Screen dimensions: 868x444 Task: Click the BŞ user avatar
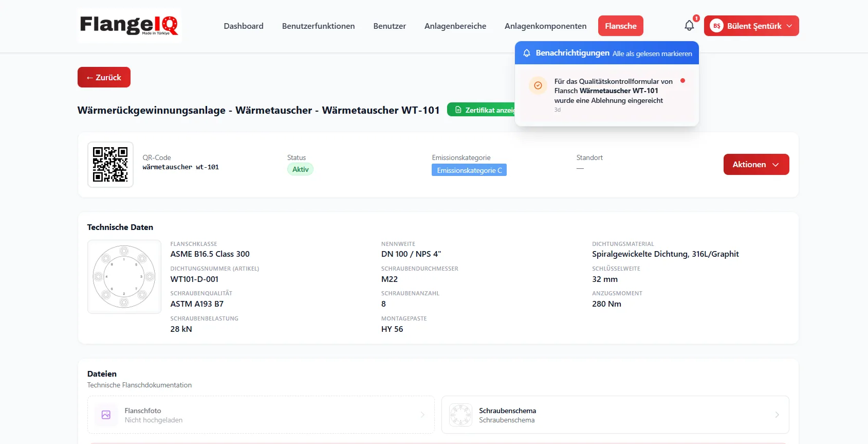[x=716, y=26]
